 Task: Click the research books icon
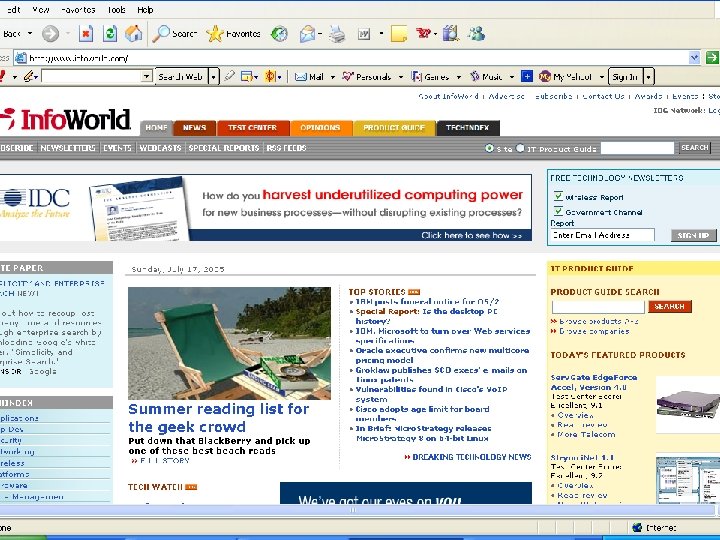coord(450,34)
